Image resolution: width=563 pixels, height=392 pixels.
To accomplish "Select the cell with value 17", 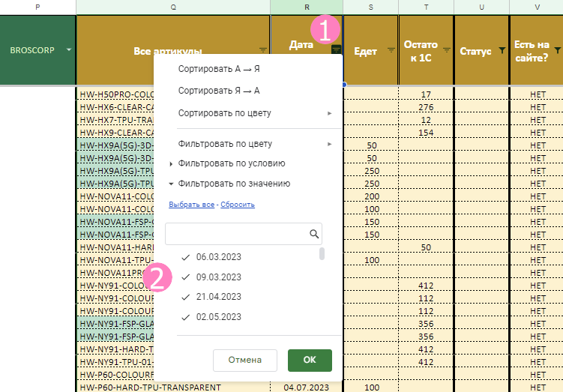I will pyautogui.click(x=427, y=94).
